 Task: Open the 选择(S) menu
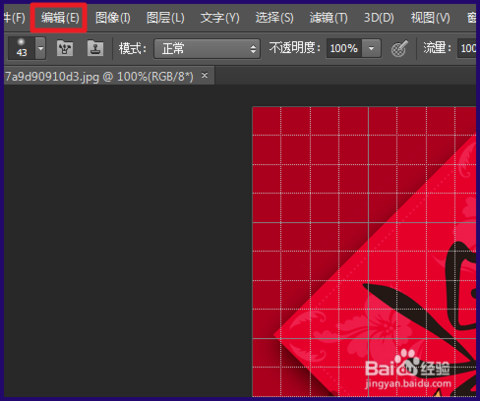[274, 18]
